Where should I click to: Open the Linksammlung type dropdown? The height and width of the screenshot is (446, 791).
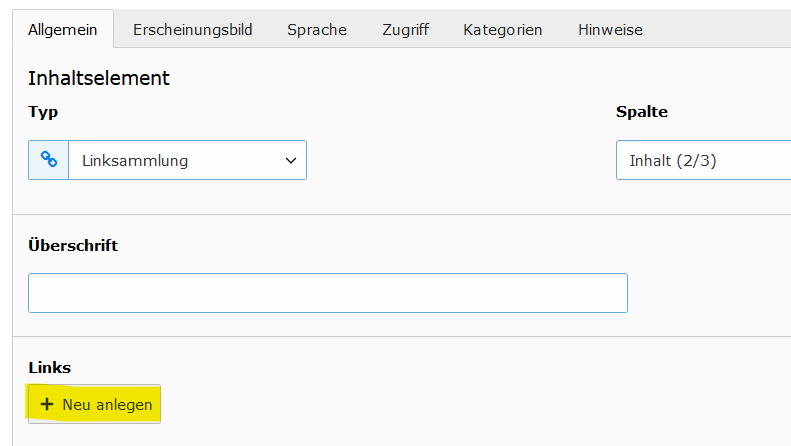point(187,160)
